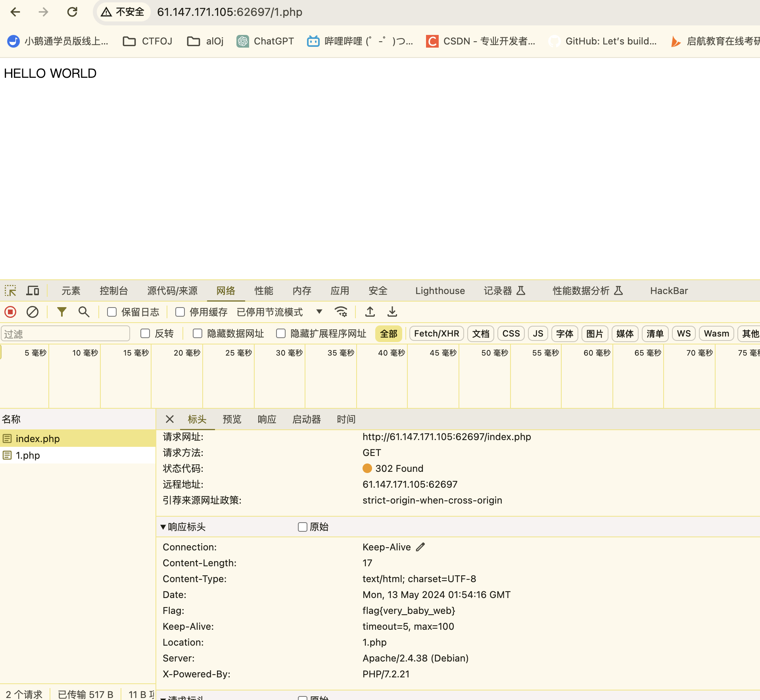The width and height of the screenshot is (760, 700).
Task: Switch to the 安全 panel
Action: (x=378, y=290)
